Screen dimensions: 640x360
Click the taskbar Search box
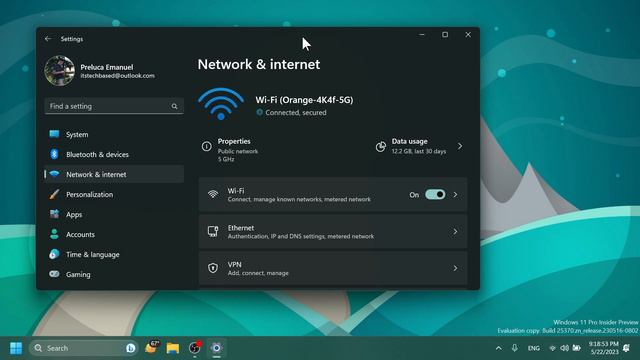point(84,348)
